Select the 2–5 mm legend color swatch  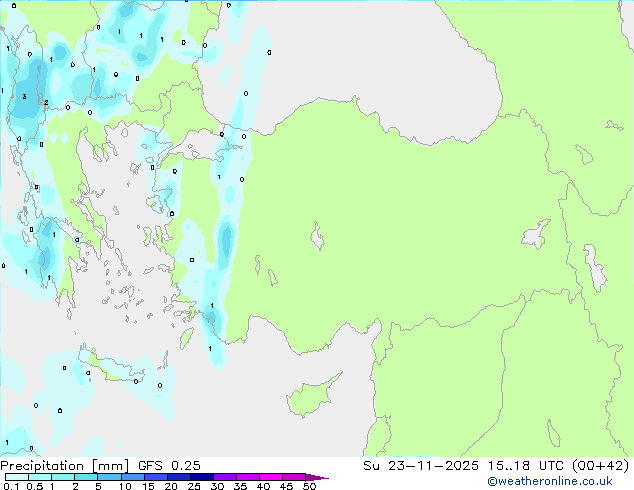tap(86, 477)
